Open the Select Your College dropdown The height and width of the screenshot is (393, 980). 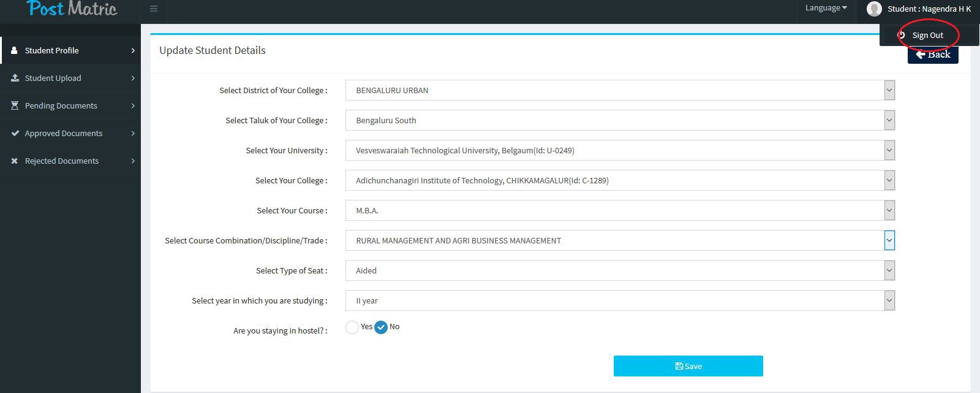click(620, 180)
